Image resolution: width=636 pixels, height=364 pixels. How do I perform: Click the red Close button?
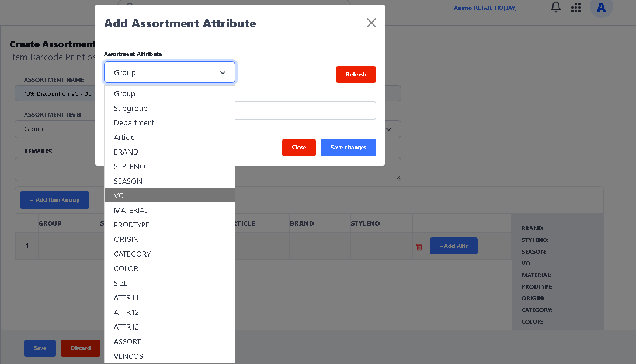(299, 148)
